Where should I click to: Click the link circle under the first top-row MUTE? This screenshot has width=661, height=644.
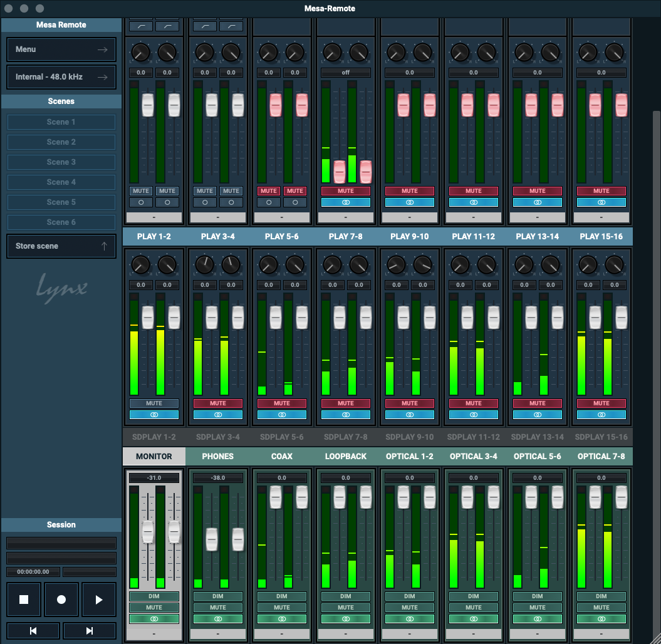[141, 202]
